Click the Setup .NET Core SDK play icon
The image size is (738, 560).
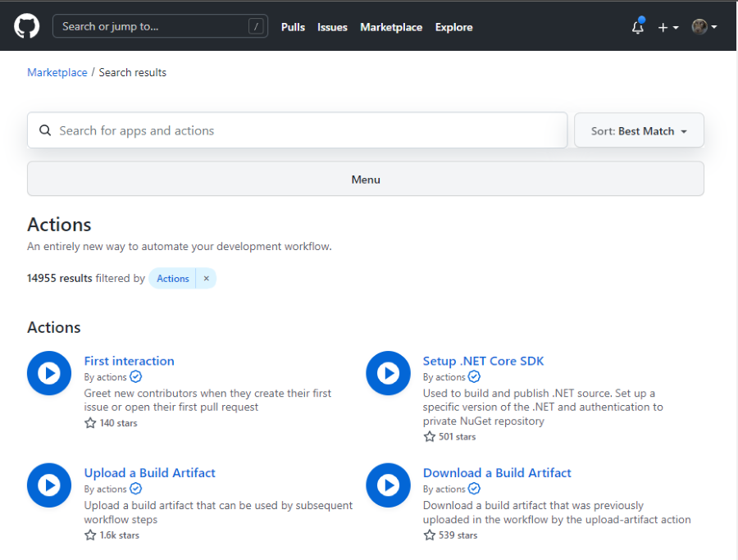click(389, 373)
